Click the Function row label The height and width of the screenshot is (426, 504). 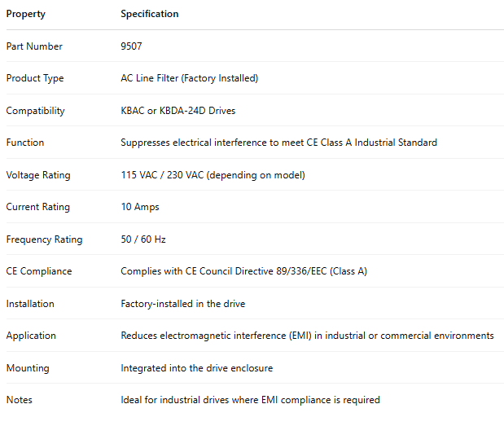pyautogui.click(x=25, y=143)
